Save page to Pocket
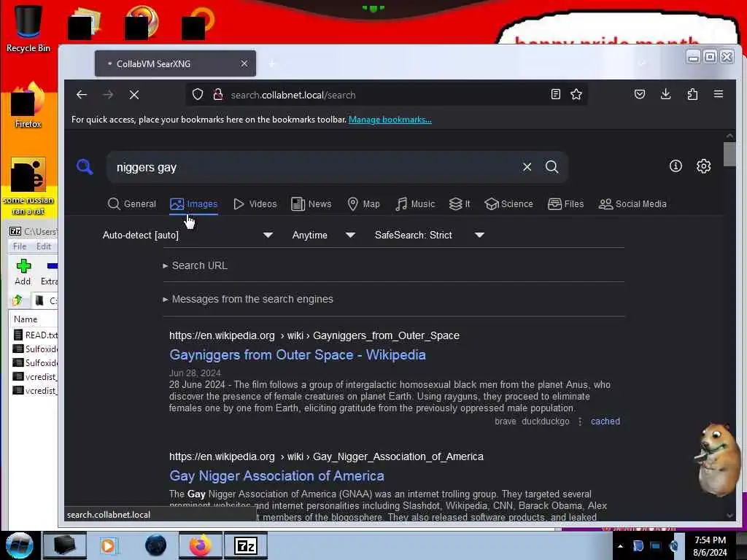The height and width of the screenshot is (560, 747). coord(640,94)
